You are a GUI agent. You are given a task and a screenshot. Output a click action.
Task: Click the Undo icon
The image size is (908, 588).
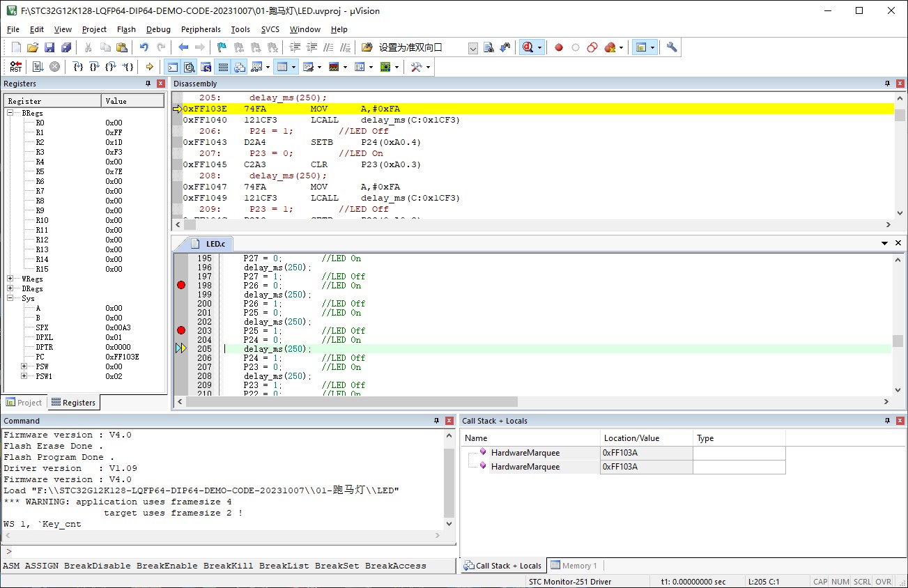144,47
